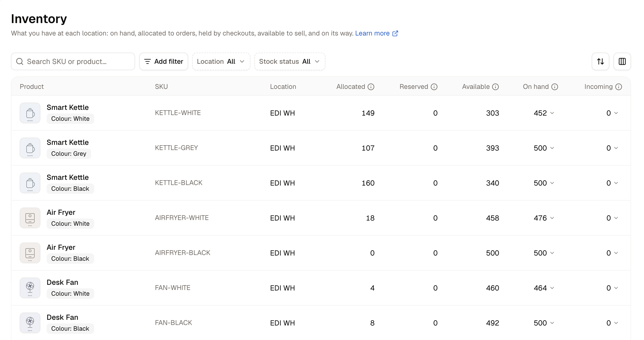The image size is (644, 340).
Task: Select the AIRFRYER-BLACK SKU text
Action: point(182,253)
